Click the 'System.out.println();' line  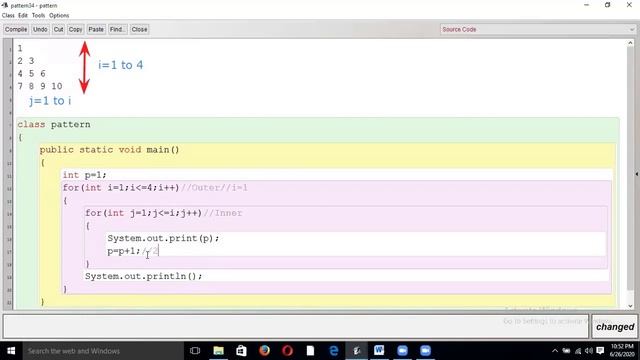point(144,276)
